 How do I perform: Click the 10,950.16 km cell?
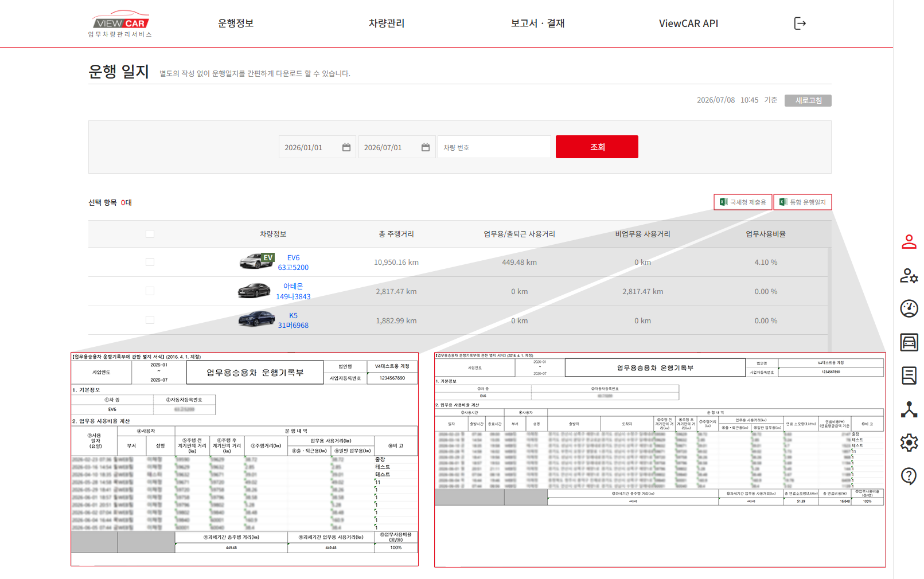click(396, 262)
